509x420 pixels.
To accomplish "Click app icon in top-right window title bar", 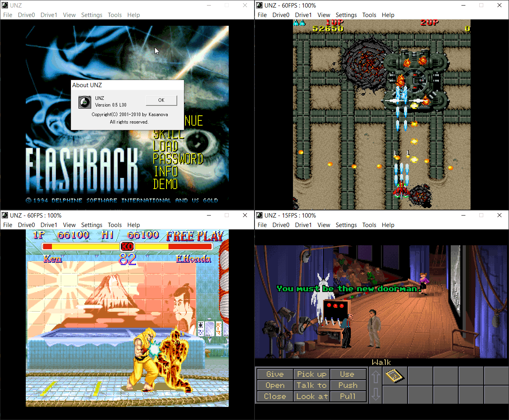I will point(259,5).
